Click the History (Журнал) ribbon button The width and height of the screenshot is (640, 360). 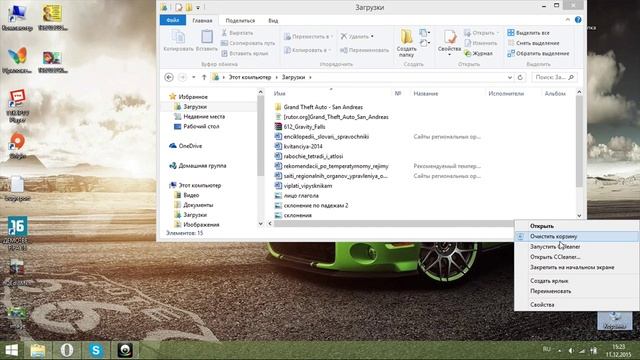[x=478, y=53]
